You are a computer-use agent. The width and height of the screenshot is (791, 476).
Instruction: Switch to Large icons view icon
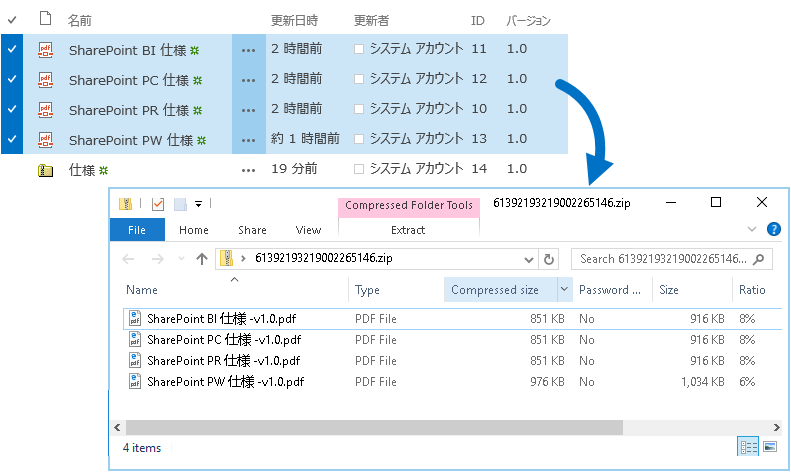pyautogui.click(x=770, y=447)
